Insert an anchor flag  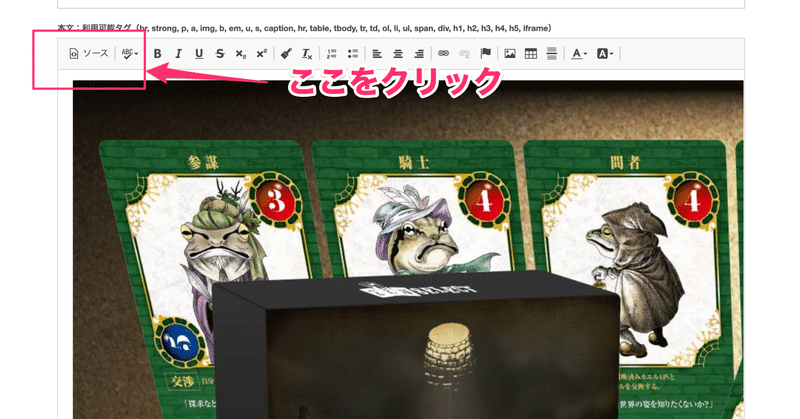click(x=485, y=54)
